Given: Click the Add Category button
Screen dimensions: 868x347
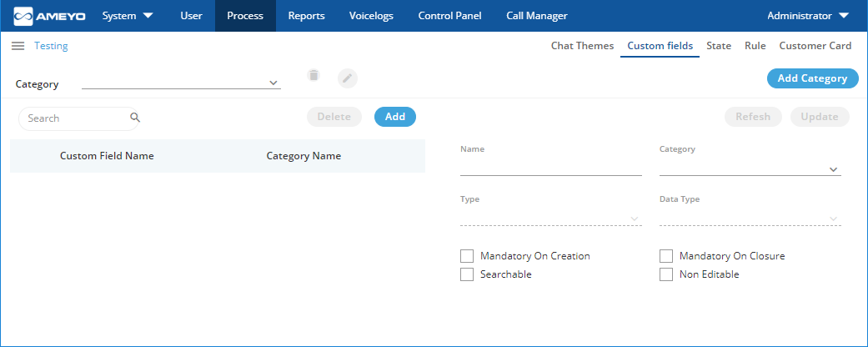Looking at the screenshot, I should pyautogui.click(x=812, y=78).
